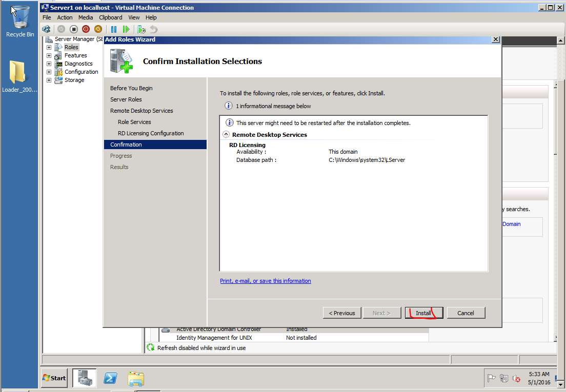The height and width of the screenshot is (392, 566).
Task: Open Server Manager from the taskbar
Action: point(85,378)
